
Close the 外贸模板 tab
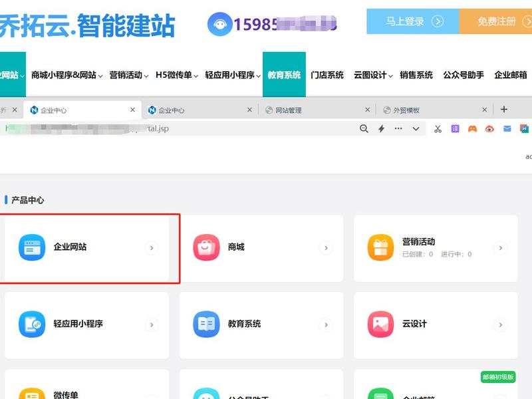pos(485,110)
